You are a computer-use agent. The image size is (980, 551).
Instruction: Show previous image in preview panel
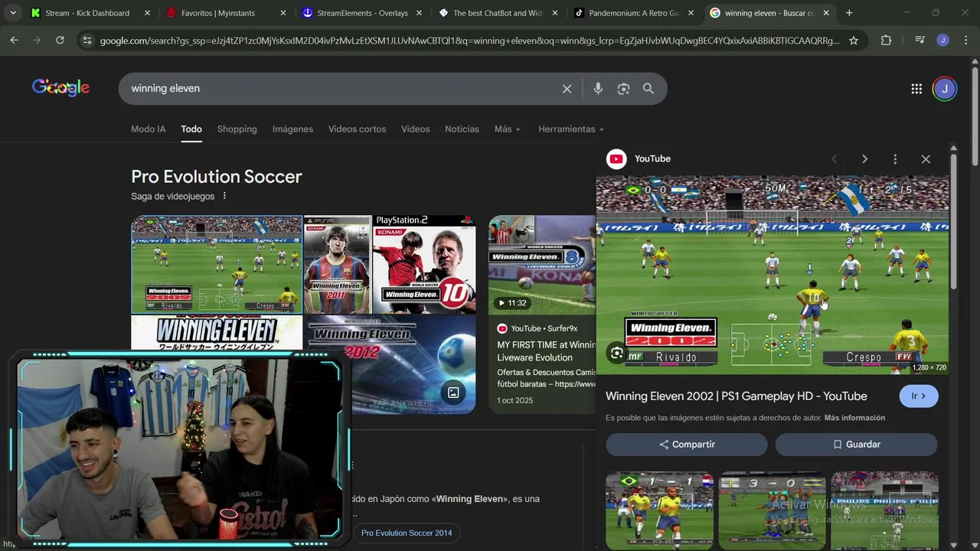pyautogui.click(x=834, y=159)
